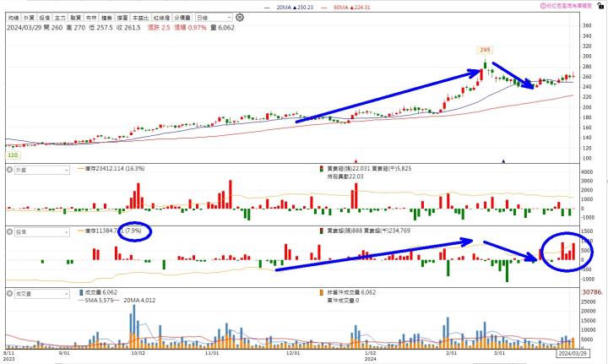
Task: Click the pink hint text link at top right
Action: [x=569, y=6]
